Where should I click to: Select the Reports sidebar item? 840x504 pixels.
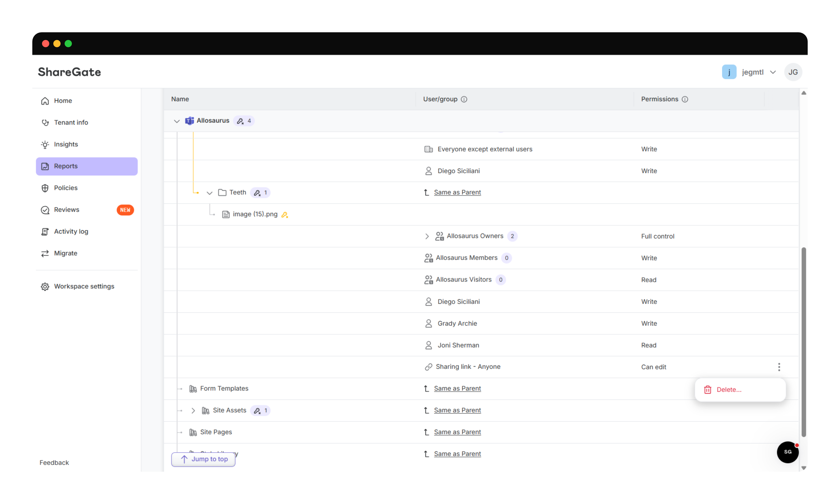point(87,166)
